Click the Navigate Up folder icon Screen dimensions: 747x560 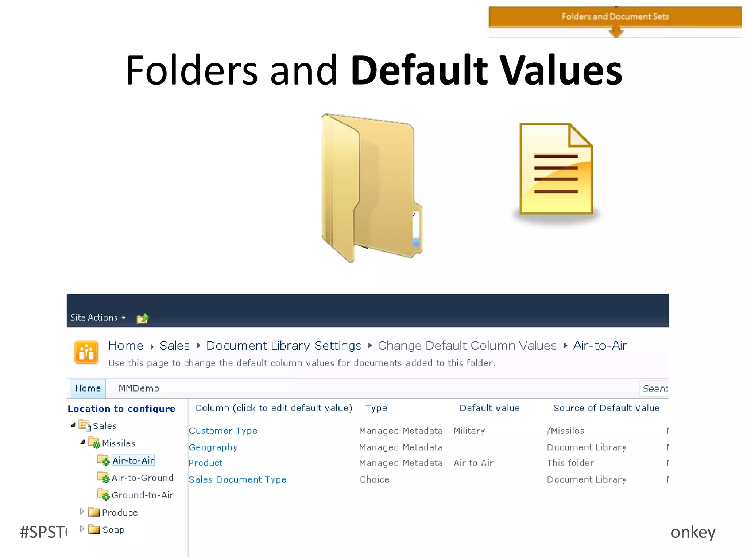pos(143,318)
